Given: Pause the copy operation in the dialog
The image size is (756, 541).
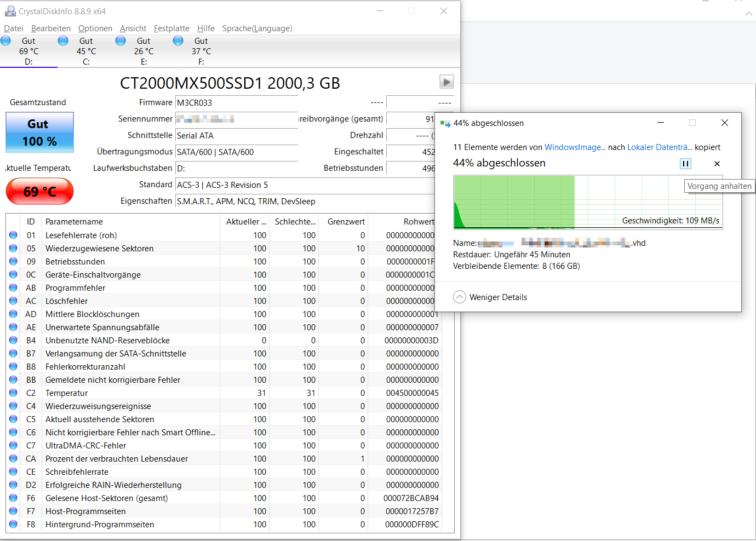Looking at the screenshot, I should (685, 163).
